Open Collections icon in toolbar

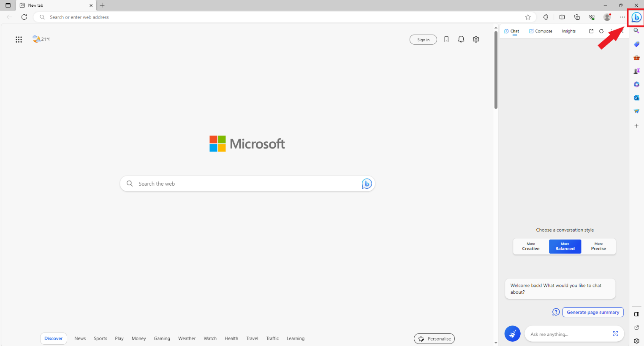click(x=577, y=17)
